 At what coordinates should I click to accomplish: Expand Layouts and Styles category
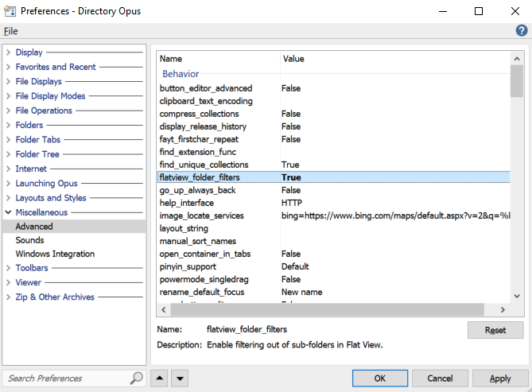coord(8,198)
